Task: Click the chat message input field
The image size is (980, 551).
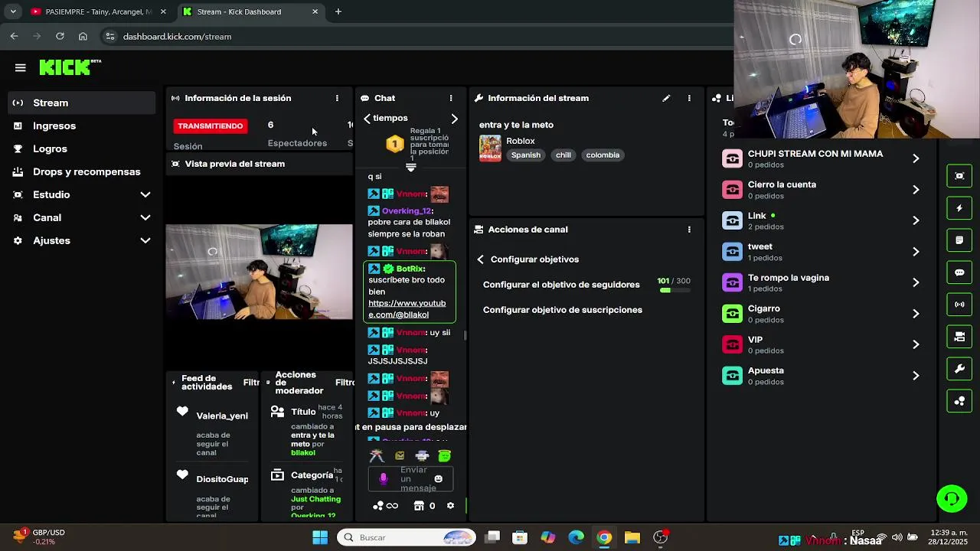Action: pos(410,479)
